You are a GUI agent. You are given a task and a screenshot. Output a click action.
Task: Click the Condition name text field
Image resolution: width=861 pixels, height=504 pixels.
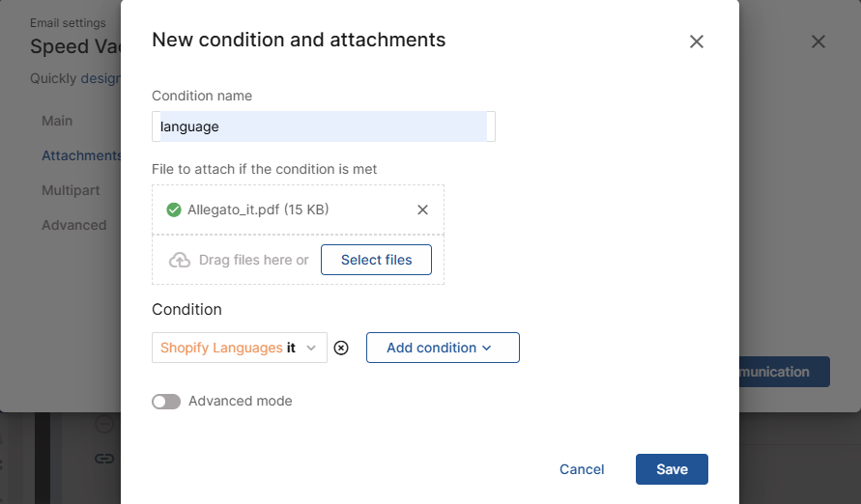pos(324,126)
